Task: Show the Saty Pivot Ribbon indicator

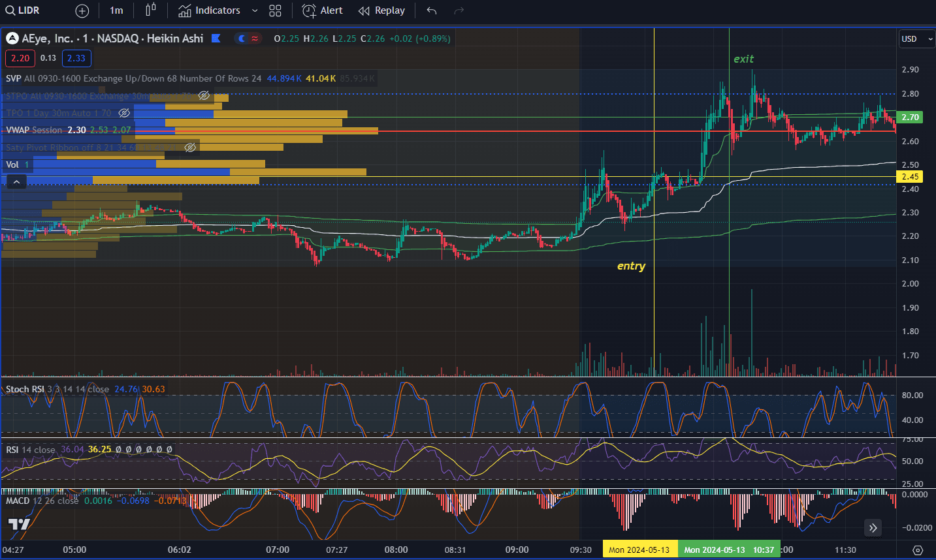Action: coord(190,148)
